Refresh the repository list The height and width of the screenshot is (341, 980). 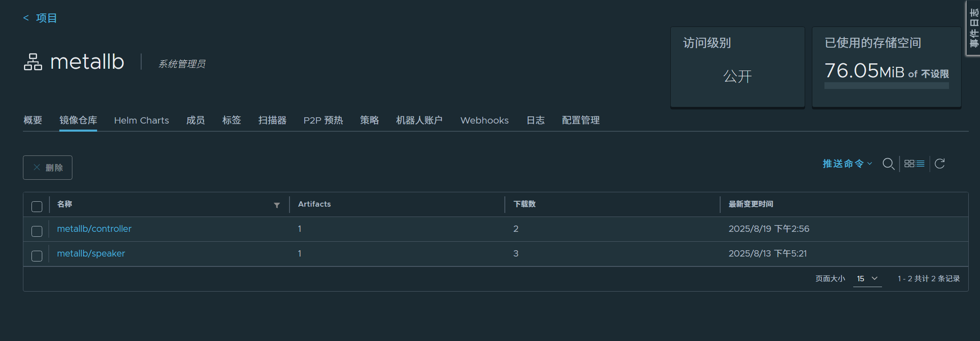tap(940, 164)
